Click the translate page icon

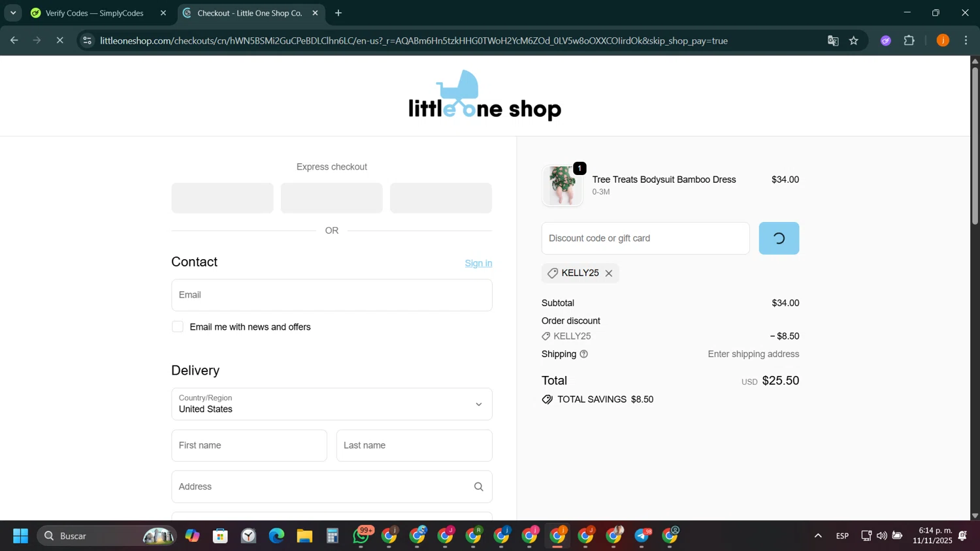click(833, 40)
